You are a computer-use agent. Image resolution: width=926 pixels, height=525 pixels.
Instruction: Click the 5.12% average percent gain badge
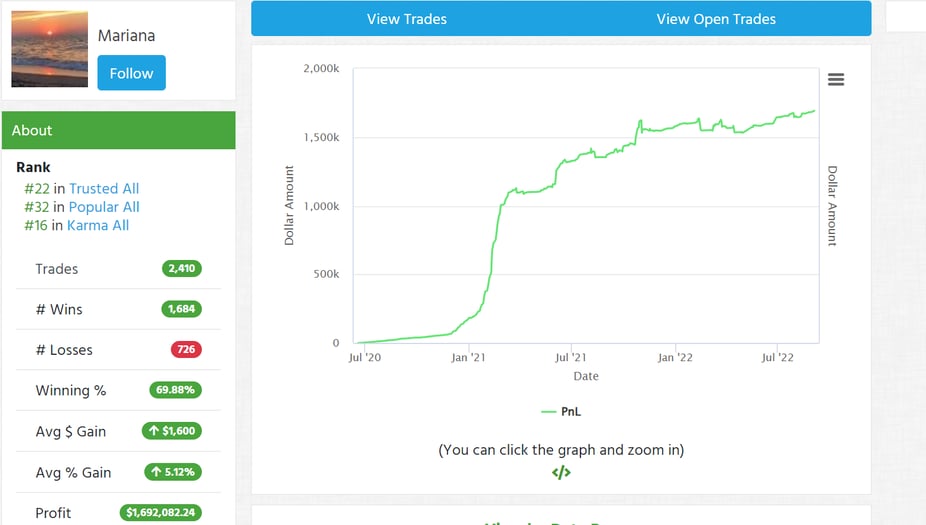click(x=172, y=472)
